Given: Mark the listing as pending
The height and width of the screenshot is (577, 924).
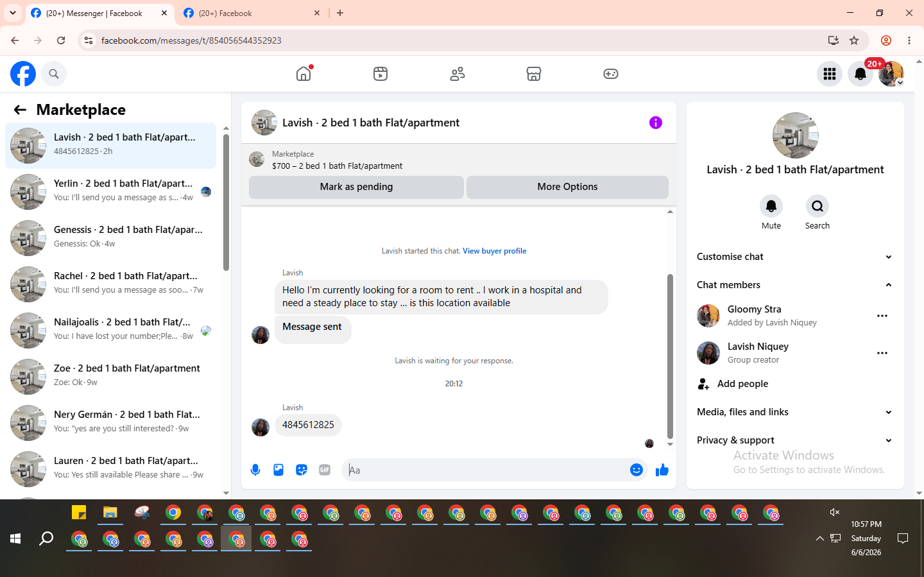Looking at the screenshot, I should [356, 187].
